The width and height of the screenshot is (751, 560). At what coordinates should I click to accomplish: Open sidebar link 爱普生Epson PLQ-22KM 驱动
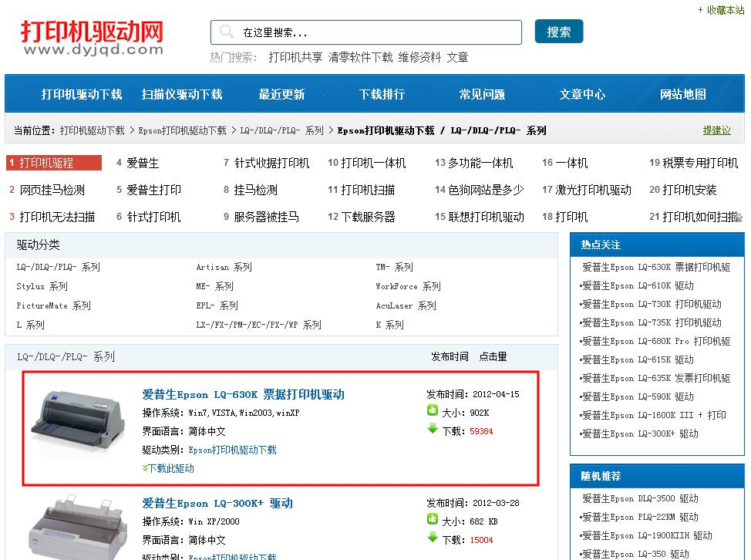pos(640,517)
